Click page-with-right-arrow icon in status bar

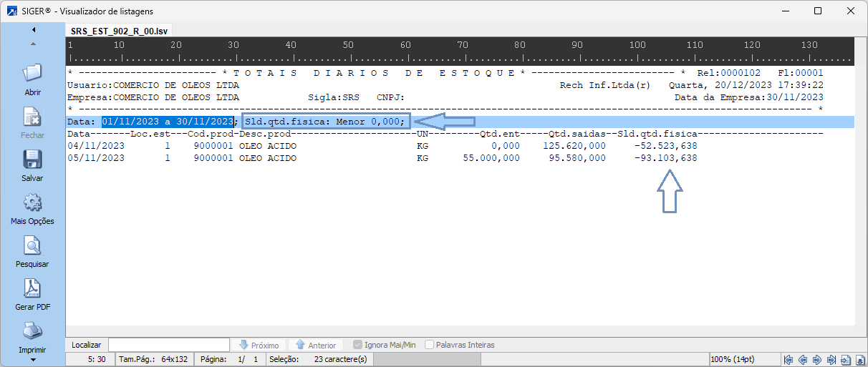(x=846, y=359)
